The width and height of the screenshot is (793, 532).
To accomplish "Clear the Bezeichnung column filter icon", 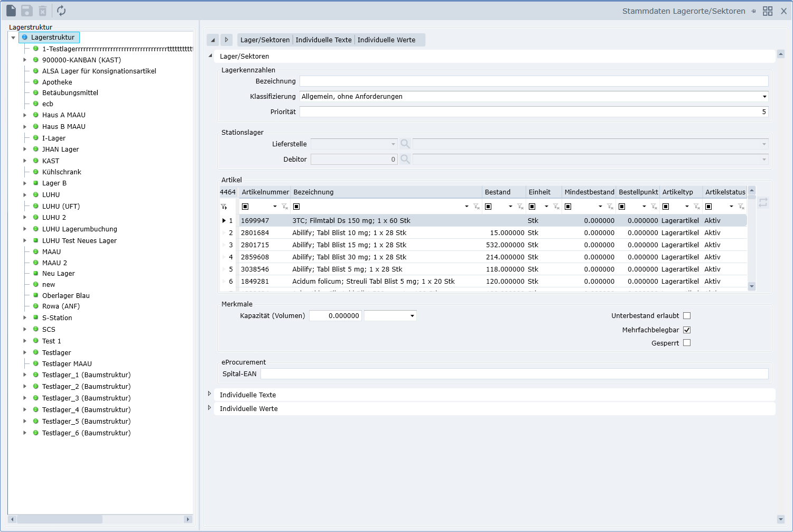I will click(x=477, y=207).
